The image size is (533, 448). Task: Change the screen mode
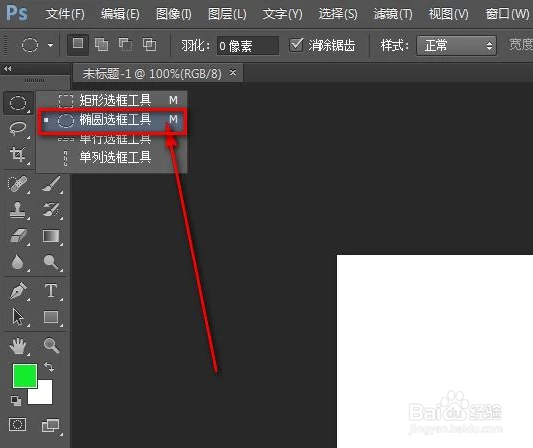51,426
